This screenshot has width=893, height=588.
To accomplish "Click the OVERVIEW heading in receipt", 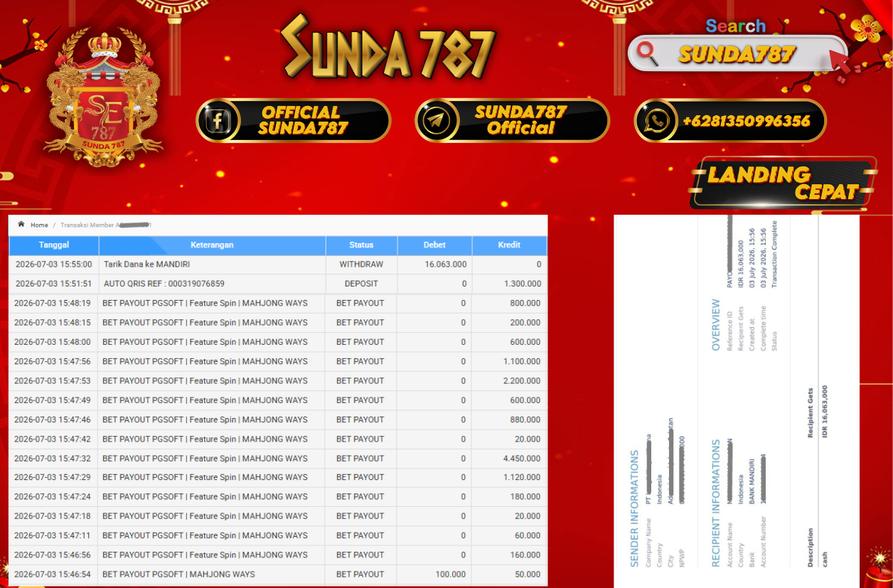I will click(x=716, y=325).
